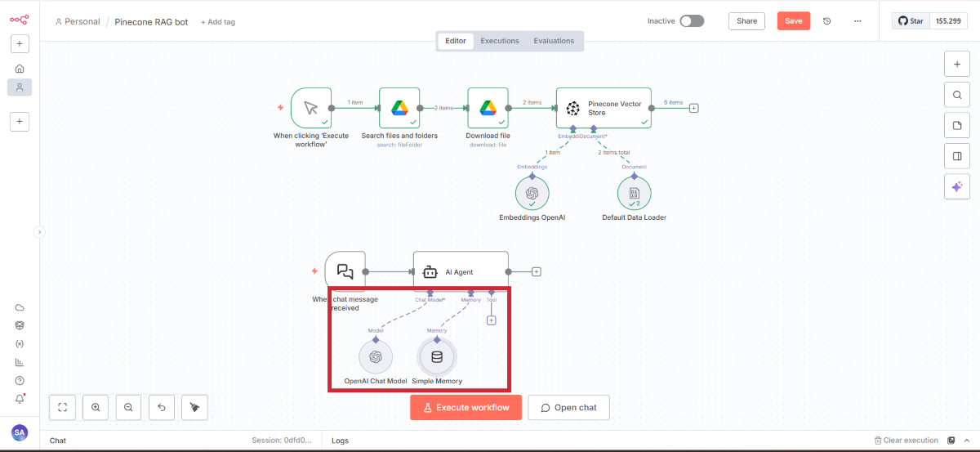
Task: Click Add tag next to workflow name
Action: [218, 22]
